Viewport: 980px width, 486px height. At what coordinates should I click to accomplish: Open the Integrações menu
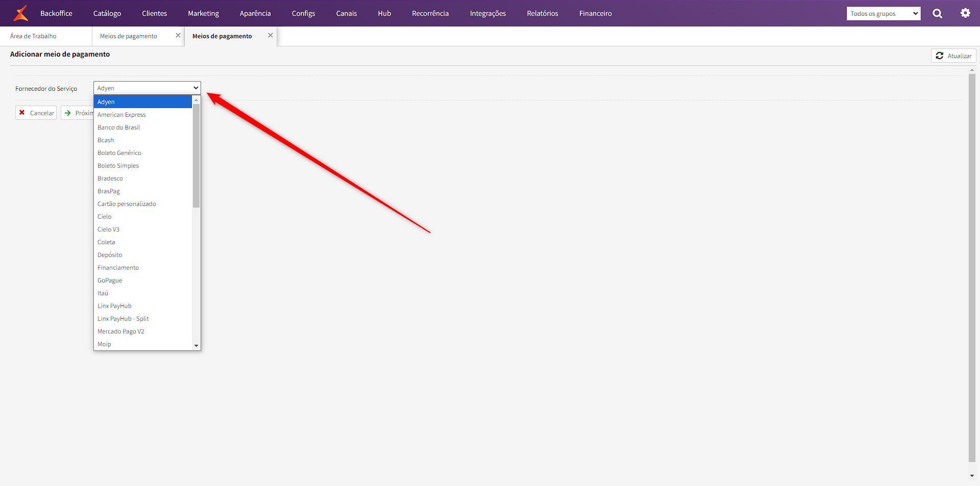coord(488,13)
